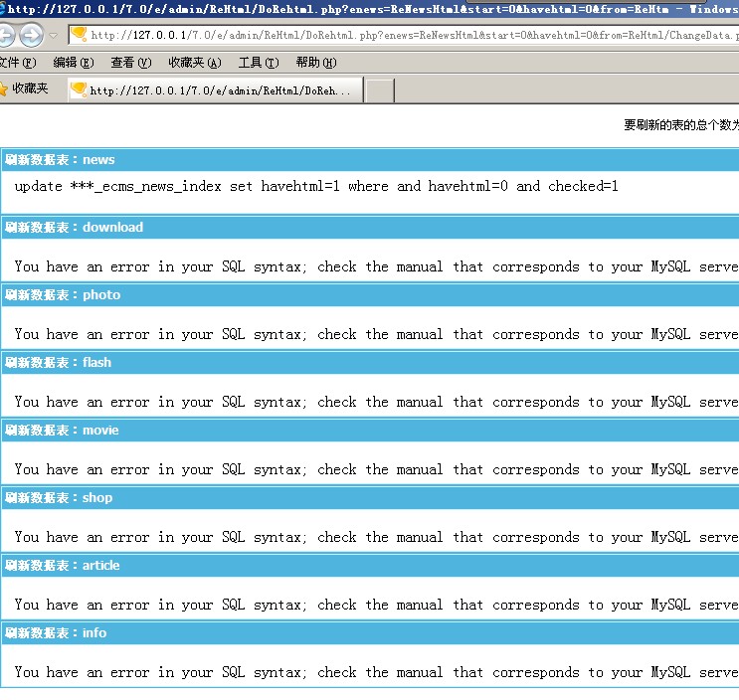Open the 帮助(H) menu
Viewport: 739px width, 700px height.
[316, 63]
